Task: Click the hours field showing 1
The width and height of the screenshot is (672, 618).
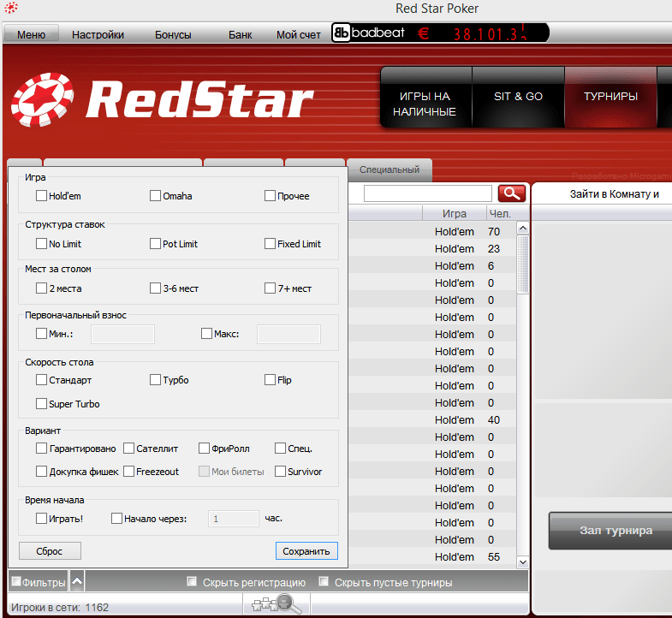Action: pyautogui.click(x=234, y=519)
